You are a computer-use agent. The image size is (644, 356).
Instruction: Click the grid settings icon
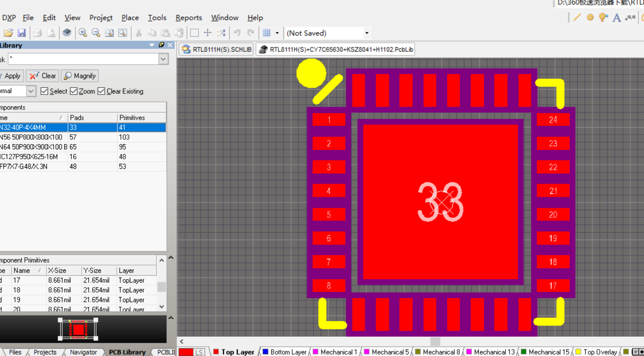point(267,33)
